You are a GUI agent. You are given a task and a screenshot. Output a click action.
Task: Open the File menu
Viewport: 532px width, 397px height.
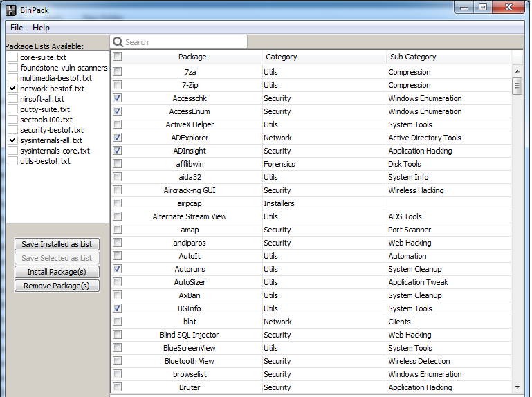17,28
